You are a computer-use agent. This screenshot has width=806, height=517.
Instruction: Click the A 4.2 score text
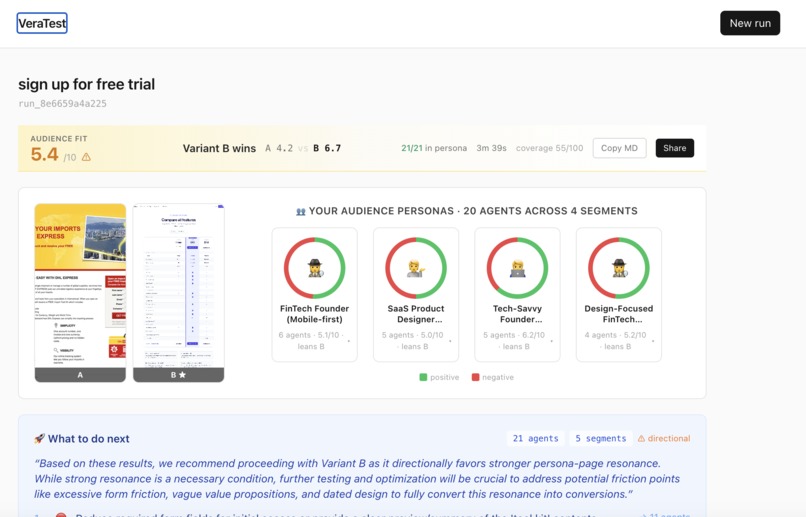[x=279, y=148]
